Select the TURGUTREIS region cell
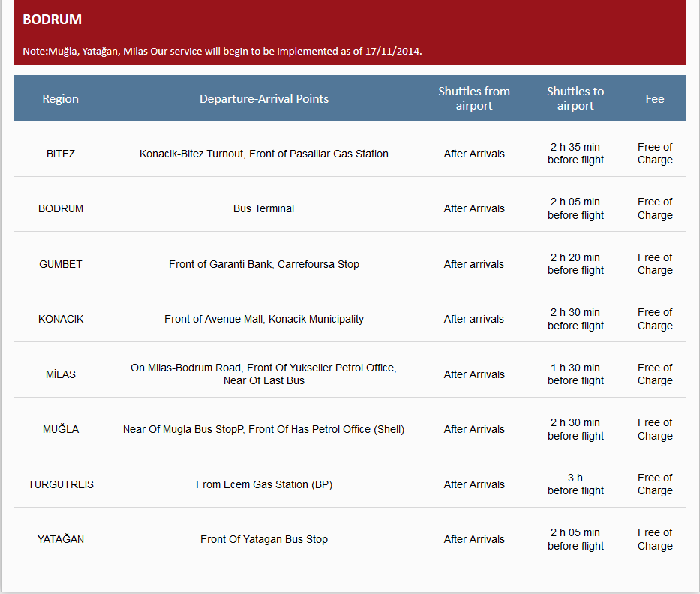Viewport: 700px width, 594px height. pyautogui.click(x=61, y=484)
